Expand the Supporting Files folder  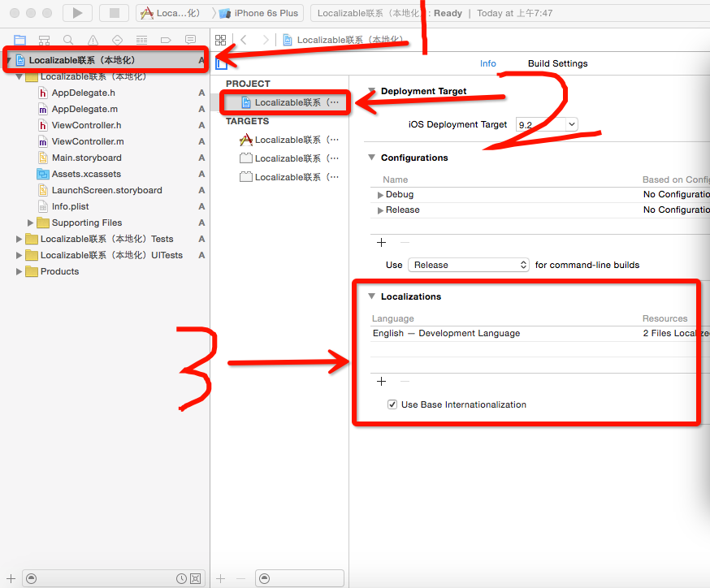coord(31,223)
